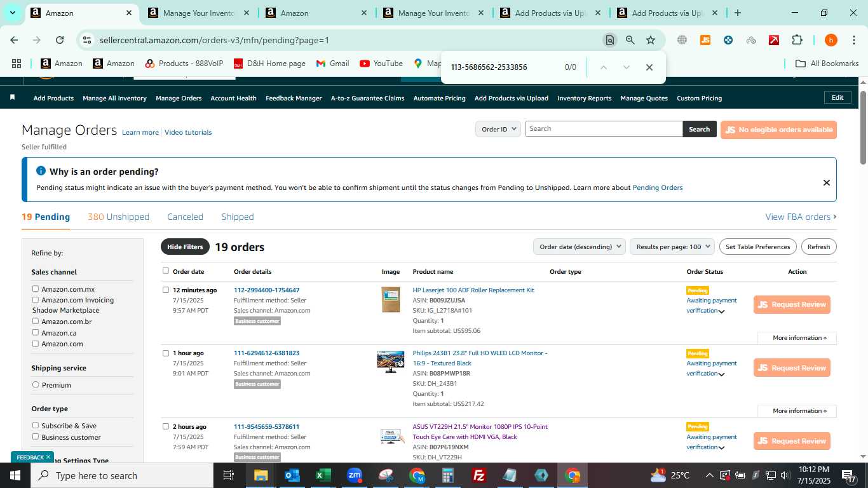Open the Extensions puzzle icon
The image size is (868, 488).
(x=797, y=40)
